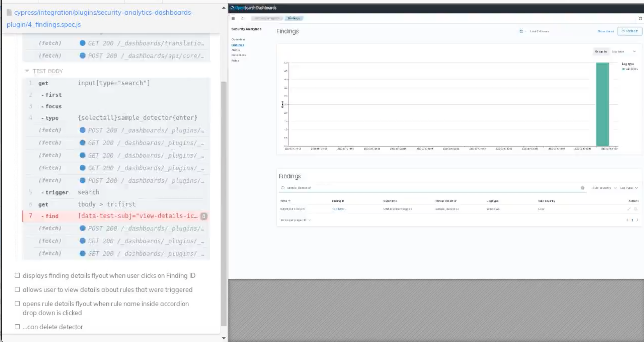
Task: Click page number 1 in the pagination
Action: click(x=632, y=220)
